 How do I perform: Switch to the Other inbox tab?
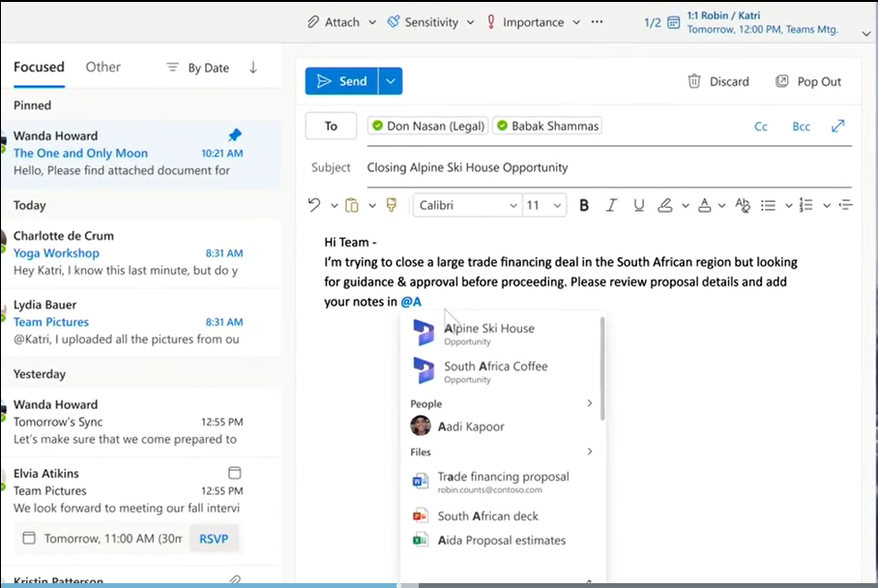pos(103,67)
